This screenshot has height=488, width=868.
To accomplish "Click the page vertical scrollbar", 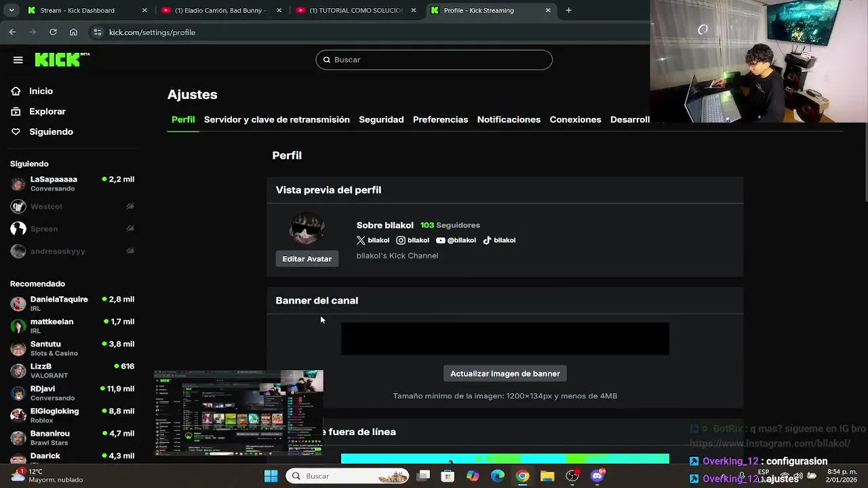I will (865, 163).
